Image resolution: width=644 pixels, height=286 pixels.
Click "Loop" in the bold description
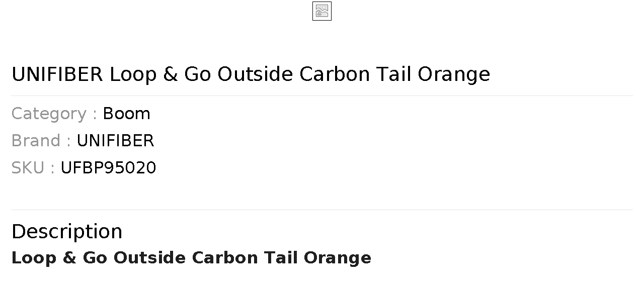pyautogui.click(x=34, y=258)
